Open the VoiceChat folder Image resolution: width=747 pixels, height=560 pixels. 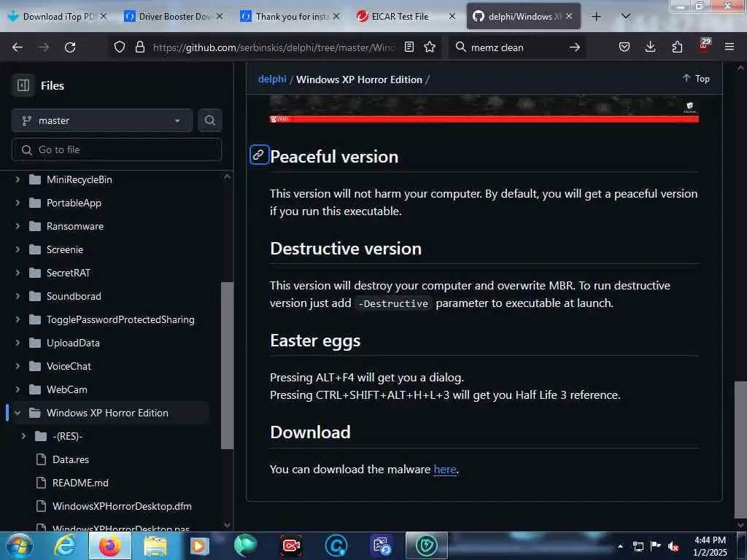pos(69,366)
